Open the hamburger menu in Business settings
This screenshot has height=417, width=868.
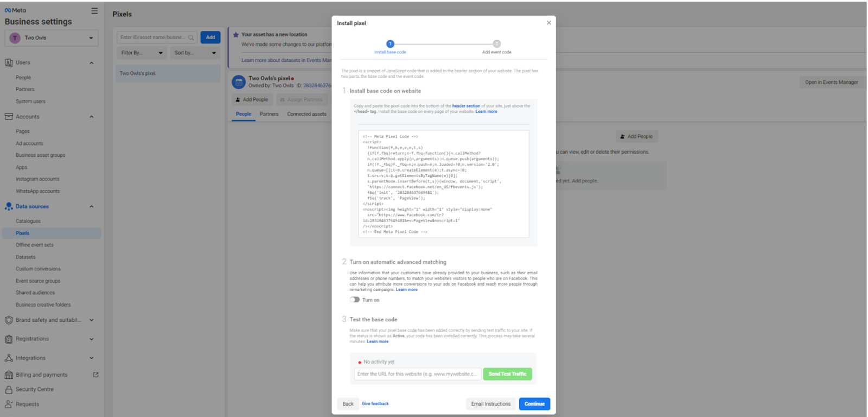click(x=94, y=10)
